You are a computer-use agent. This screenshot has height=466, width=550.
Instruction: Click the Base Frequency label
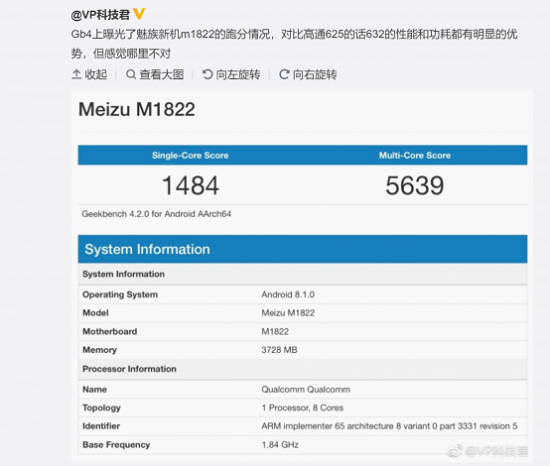[x=116, y=445]
